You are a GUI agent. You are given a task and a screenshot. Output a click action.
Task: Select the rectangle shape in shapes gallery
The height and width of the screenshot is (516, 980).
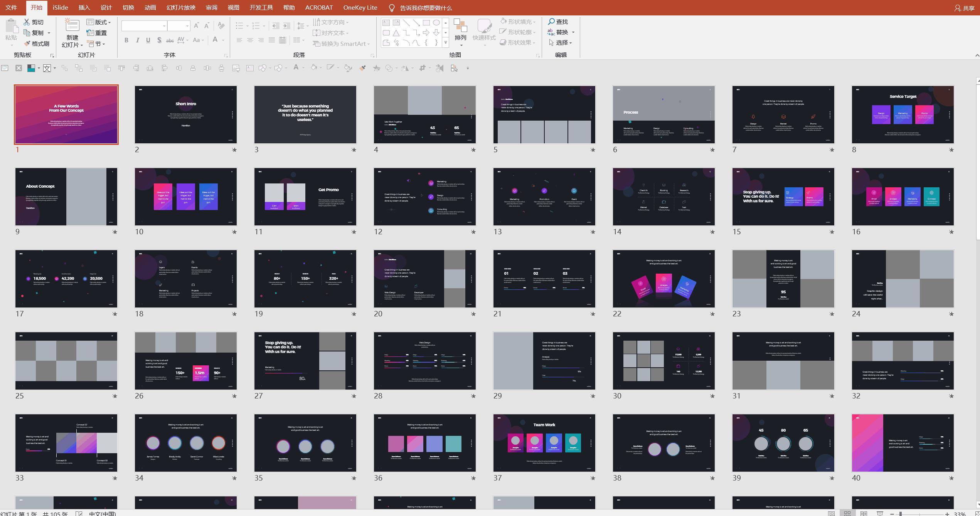426,23
